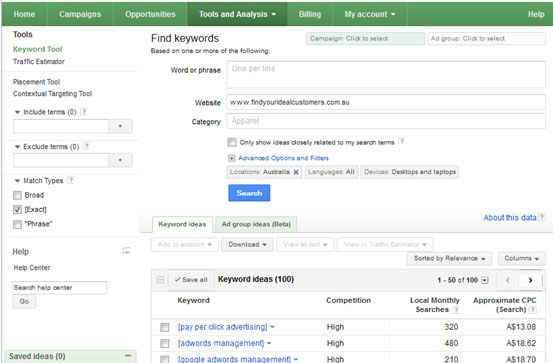Open help icon next to Match Types

(x=71, y=180)
